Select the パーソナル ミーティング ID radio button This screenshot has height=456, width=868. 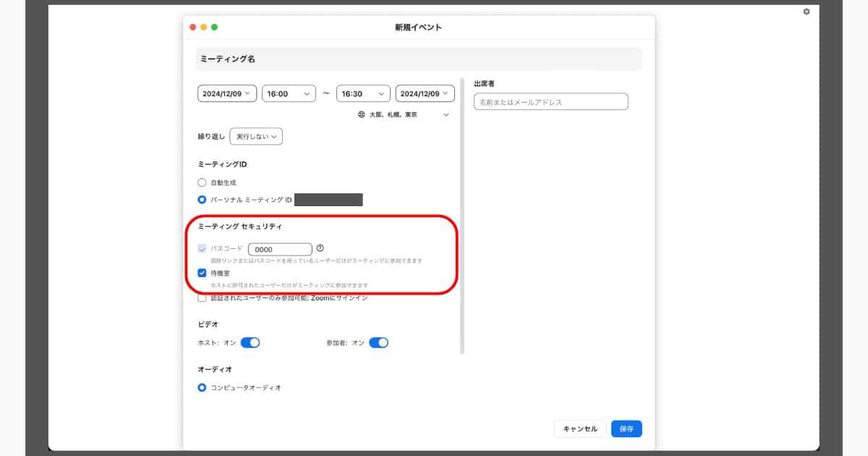[203, 199]
